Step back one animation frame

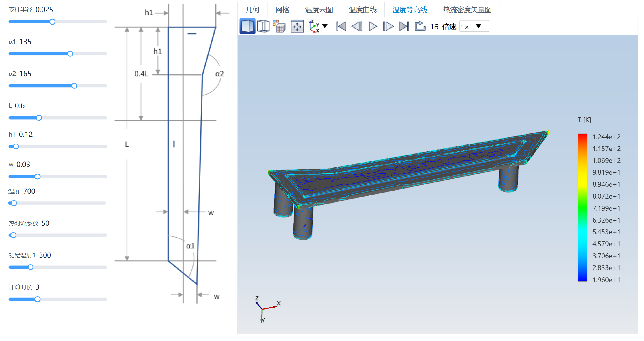(357, 27)
